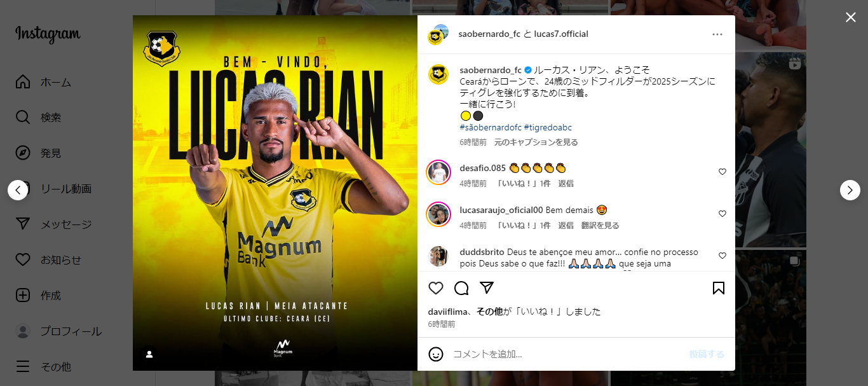Click the コメントを追加 input field
This screenshot has height=386, width=868.
pos(567,354)
